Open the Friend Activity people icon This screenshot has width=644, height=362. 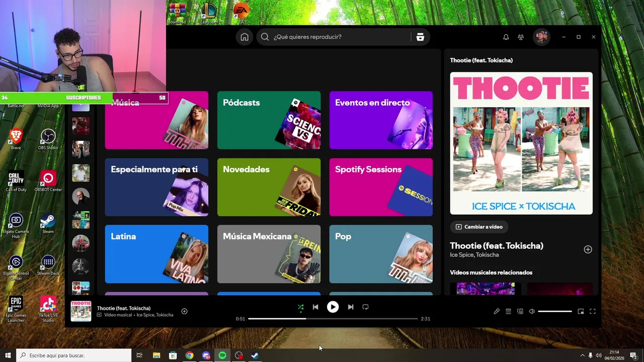[x=521, y=37]
